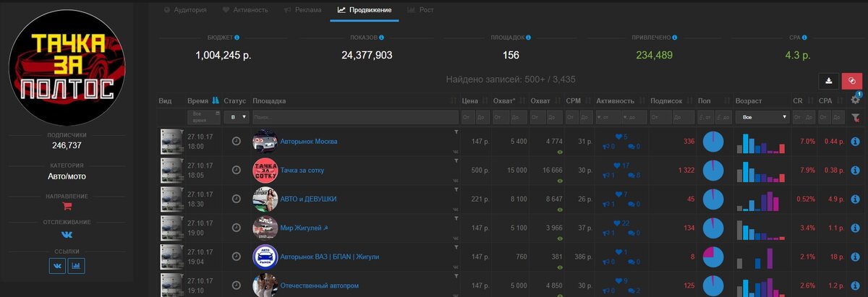Open the Отечественный автопром link
The image size is (868, 297).
tap(318, 285)
